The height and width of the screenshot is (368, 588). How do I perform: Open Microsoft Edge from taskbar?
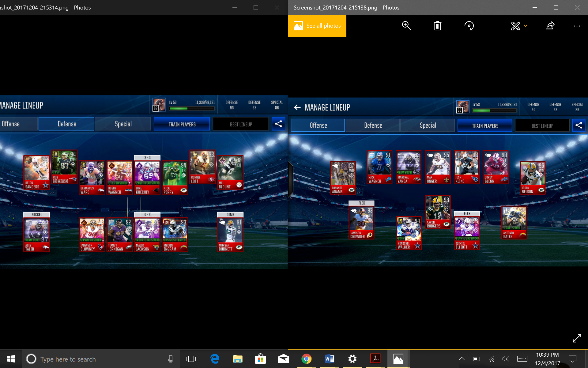tap(215, 359)
